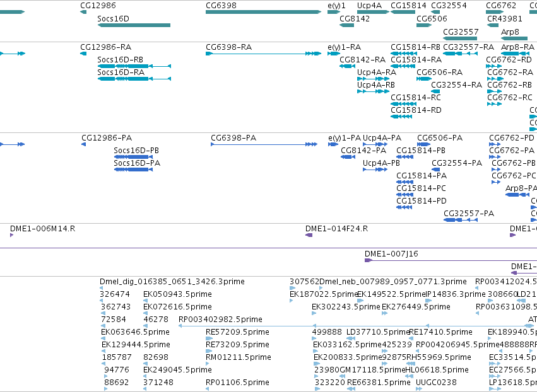Open the CG32554-RA transcript label

coord(456,85)
